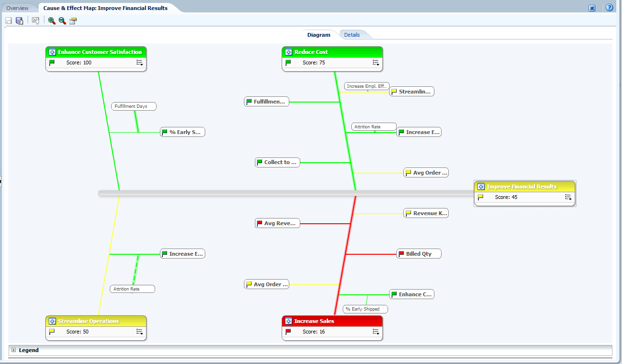This screenshot has height=364, width=622.
Task: Click the Fulfillment Days label on the map
Action: tap(134, 106)
